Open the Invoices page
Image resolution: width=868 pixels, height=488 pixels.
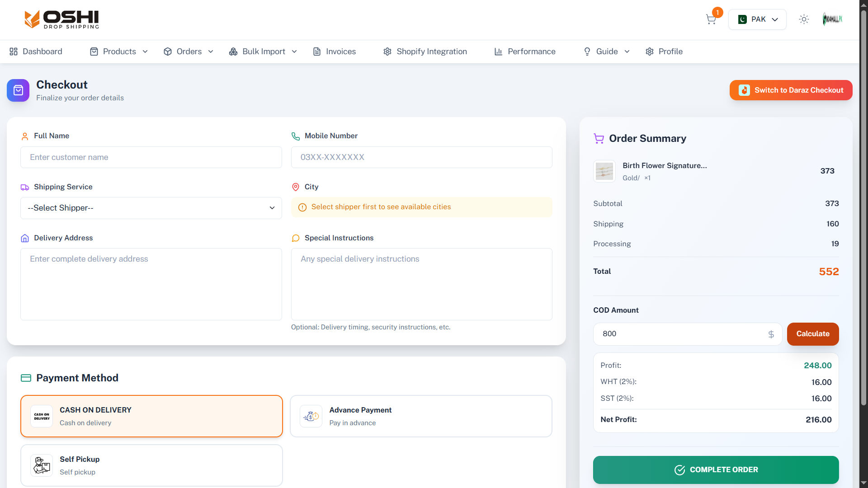335,52
